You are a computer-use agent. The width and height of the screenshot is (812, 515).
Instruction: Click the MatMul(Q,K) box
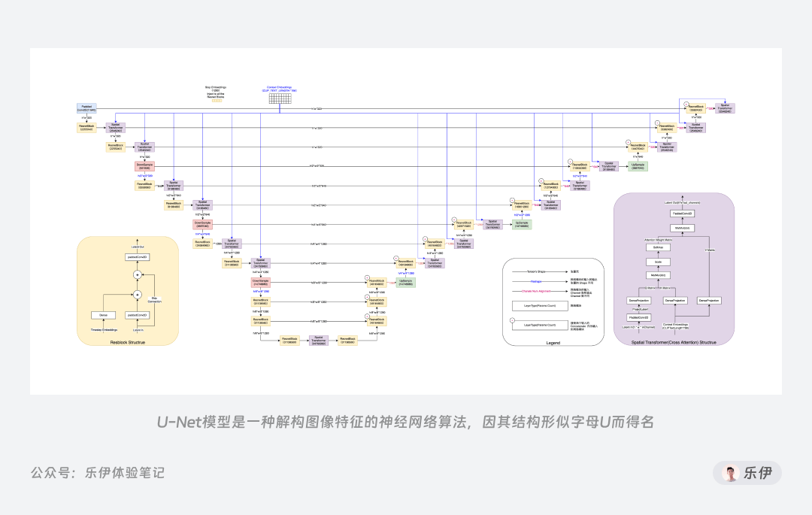pyautogui.click(x=658, y=275)
